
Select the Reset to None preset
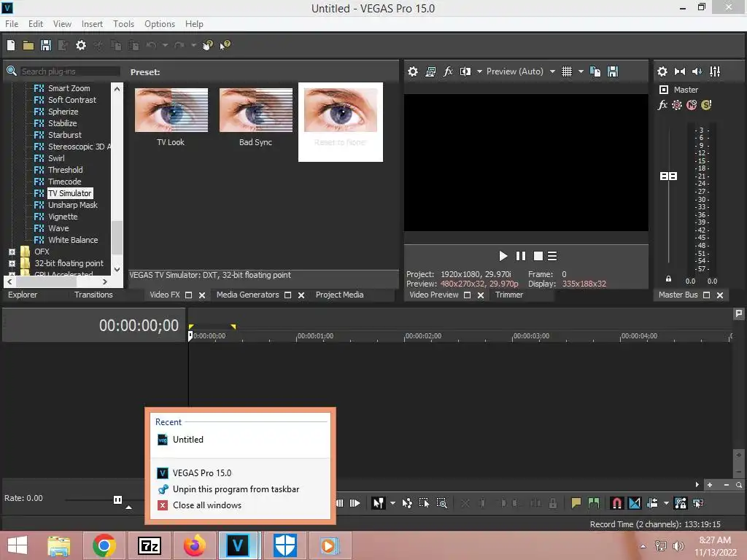(341, 122)
